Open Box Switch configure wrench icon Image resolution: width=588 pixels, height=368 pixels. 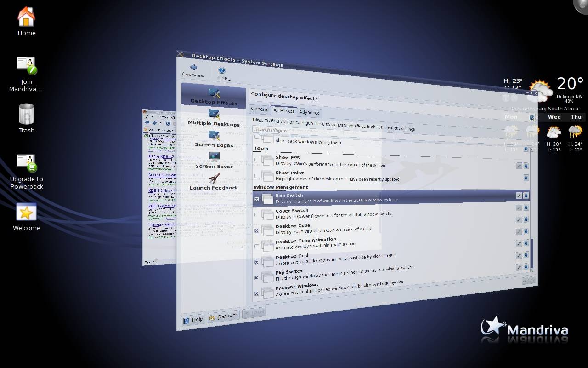[x=519, y=195]
